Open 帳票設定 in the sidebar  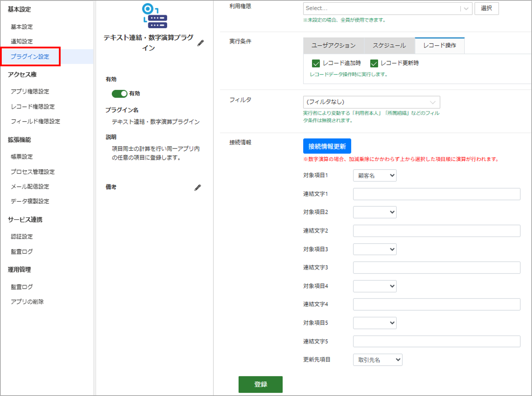point(22,157)
